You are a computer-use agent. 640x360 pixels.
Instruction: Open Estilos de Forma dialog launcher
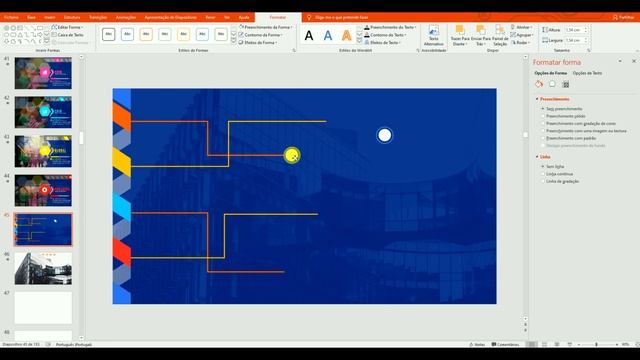[x=294, y=51]
